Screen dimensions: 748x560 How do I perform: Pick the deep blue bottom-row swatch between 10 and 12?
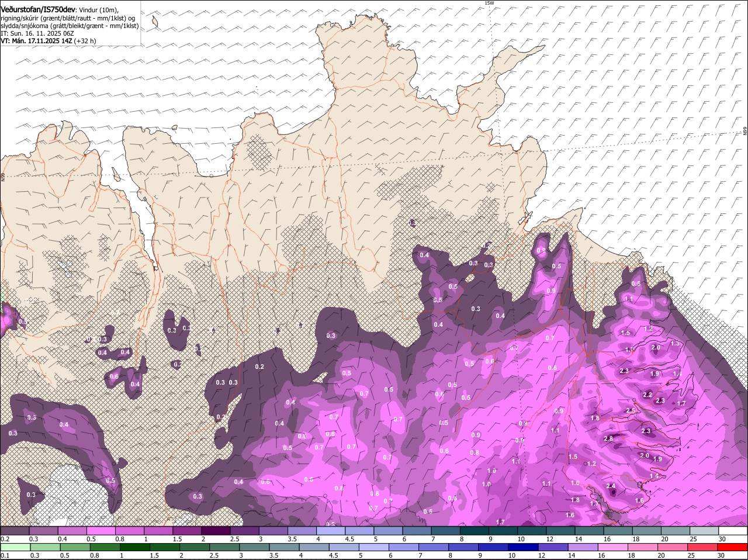point(524,547)
